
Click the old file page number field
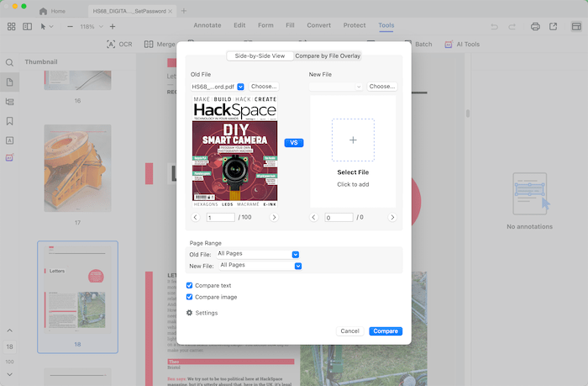click(x=220, y=217)
